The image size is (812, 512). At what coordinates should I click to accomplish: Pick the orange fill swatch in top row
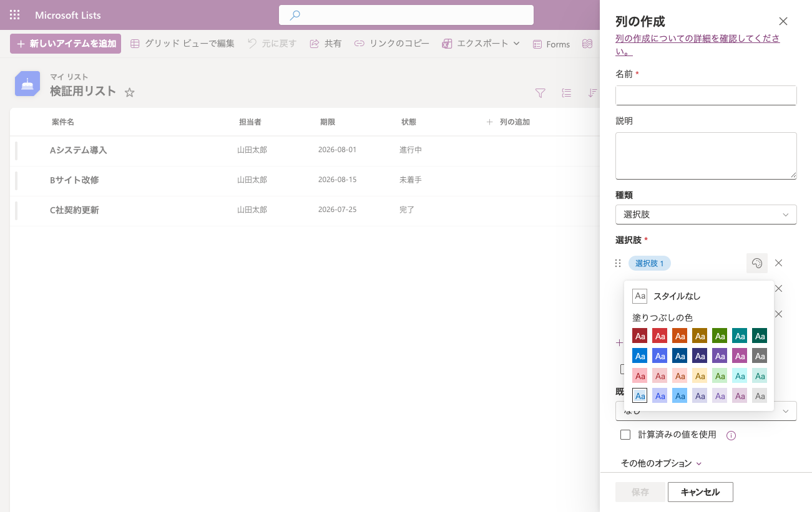pyautogui.click(x=680, y=336)
